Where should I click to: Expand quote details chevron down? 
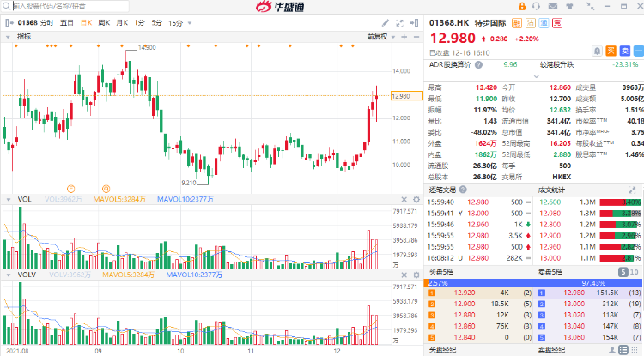pos(536,76)
